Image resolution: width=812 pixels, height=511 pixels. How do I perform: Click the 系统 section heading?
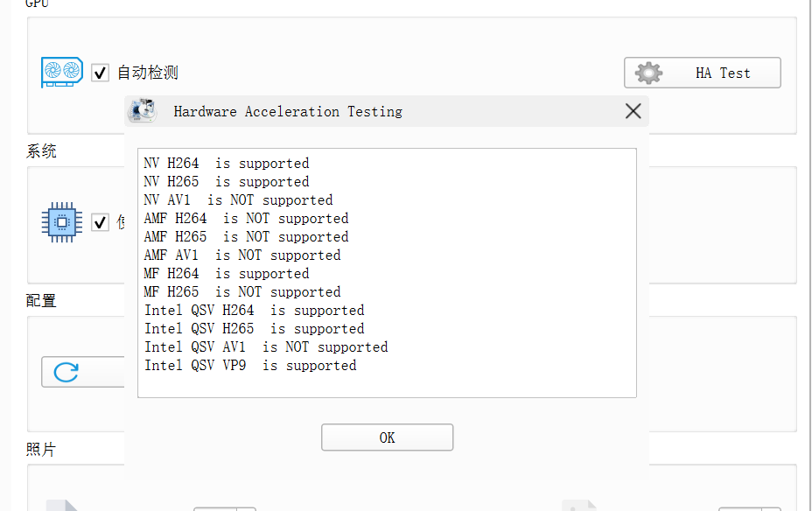41,151
